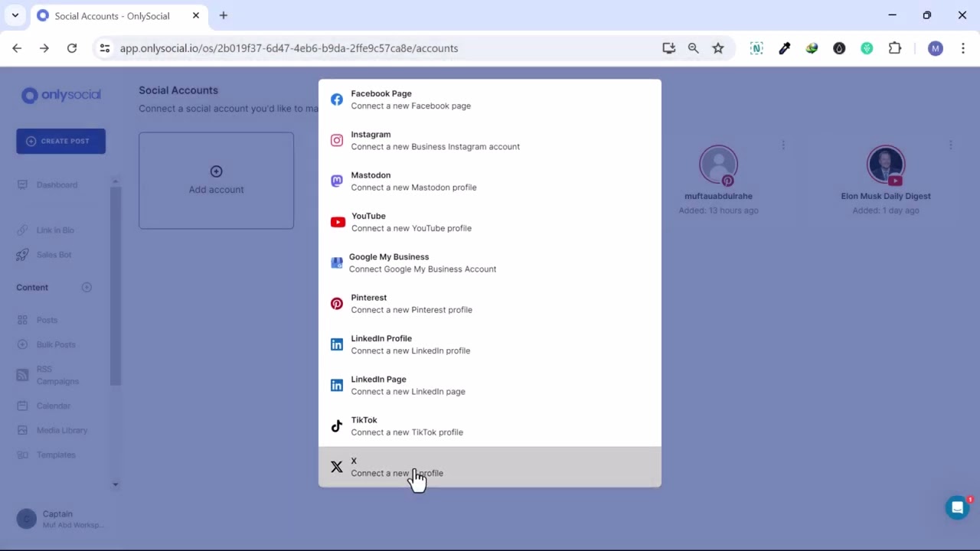Click the Create Post button

[x=61, y=141]
